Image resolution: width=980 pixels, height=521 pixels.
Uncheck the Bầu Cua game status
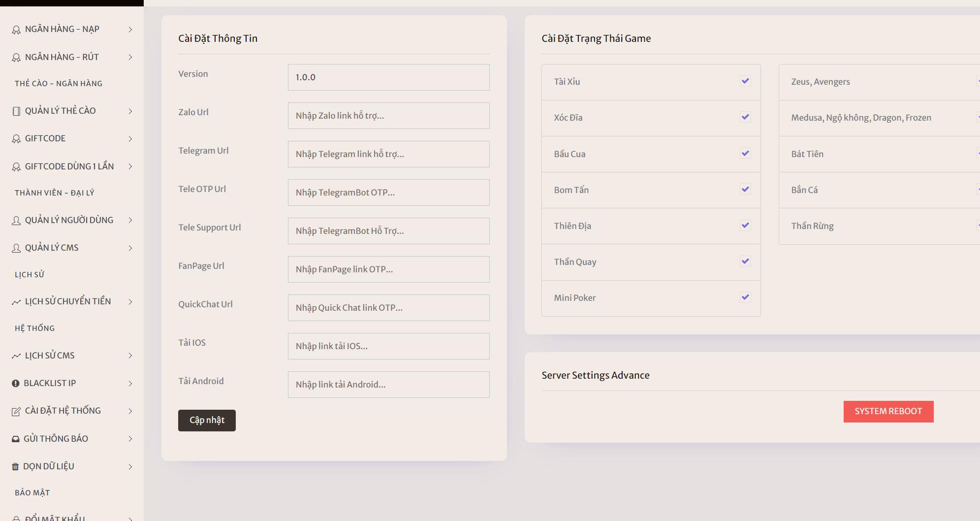coord(745,154)
